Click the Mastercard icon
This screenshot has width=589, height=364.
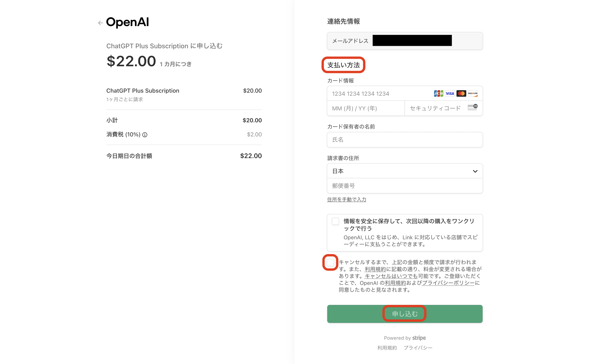[461, 93]
